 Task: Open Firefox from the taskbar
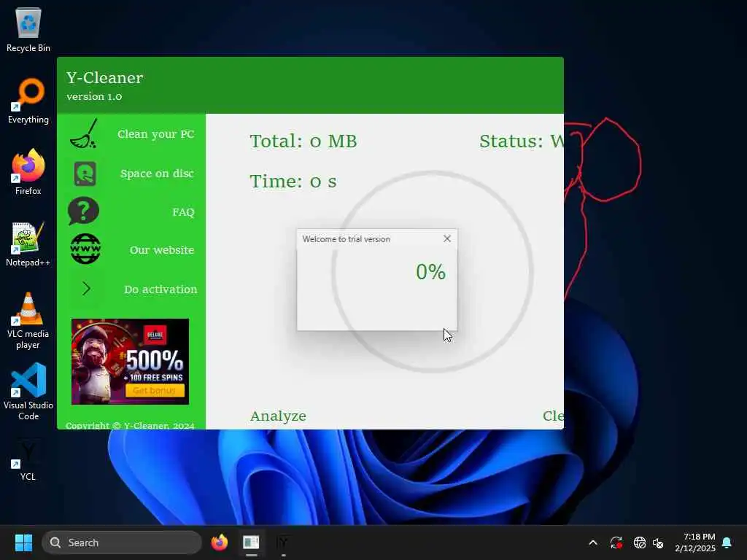[219, 542]
